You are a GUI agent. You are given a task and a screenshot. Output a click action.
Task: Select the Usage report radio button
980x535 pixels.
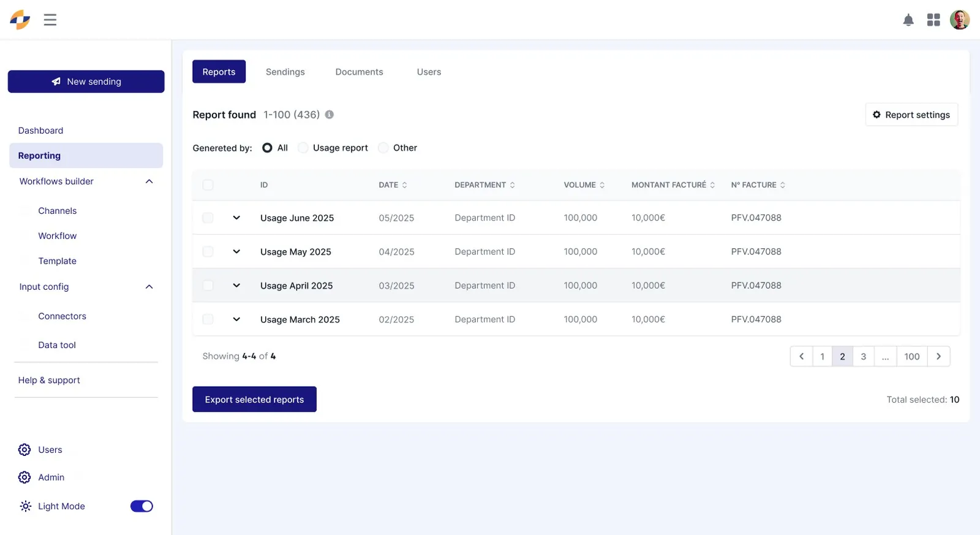point(303,148)
